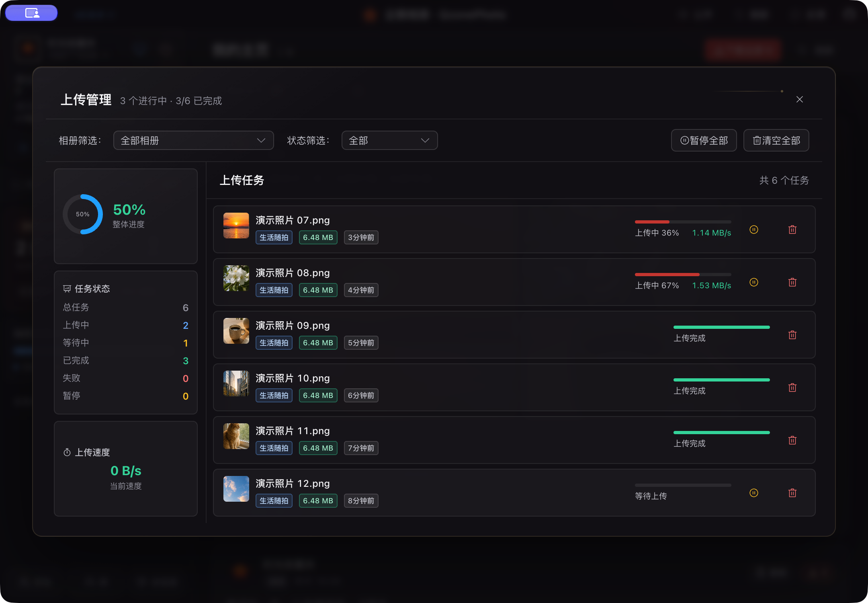Screen dimensions: 868x603
Task: Delete the 演示照片 09.png task
Action: pyautogui.click(x=792, y=335)
